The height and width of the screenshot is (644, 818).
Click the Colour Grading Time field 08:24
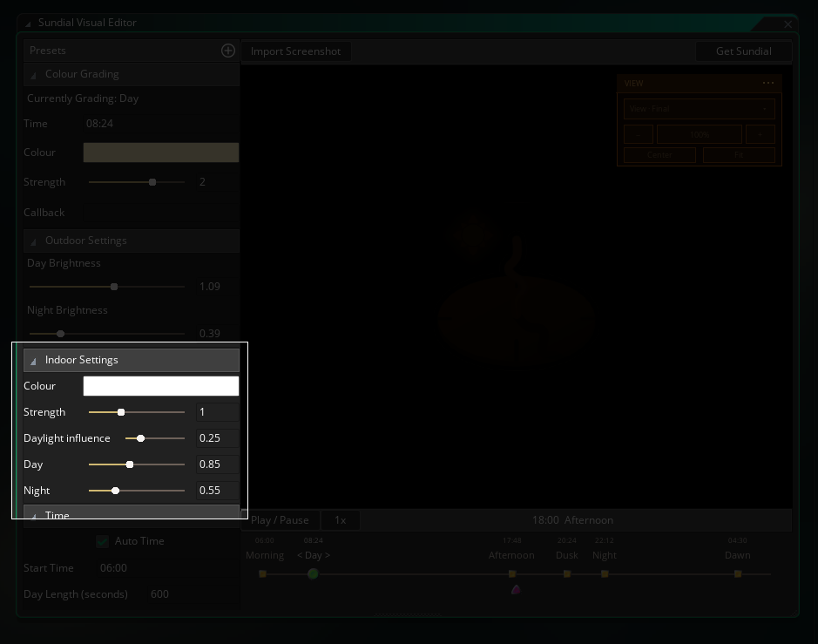click(161, 124)
